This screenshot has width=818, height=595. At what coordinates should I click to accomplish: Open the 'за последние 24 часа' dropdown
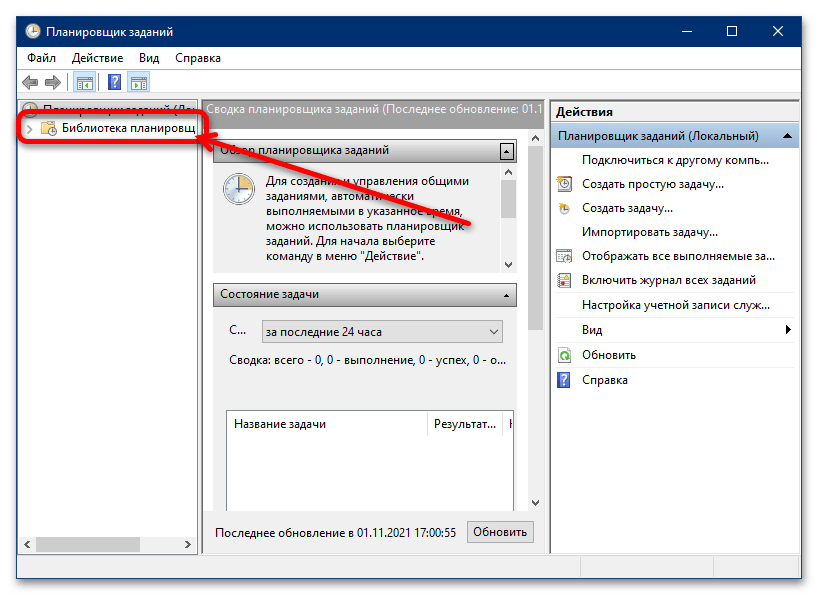click(x=381, y=331)
